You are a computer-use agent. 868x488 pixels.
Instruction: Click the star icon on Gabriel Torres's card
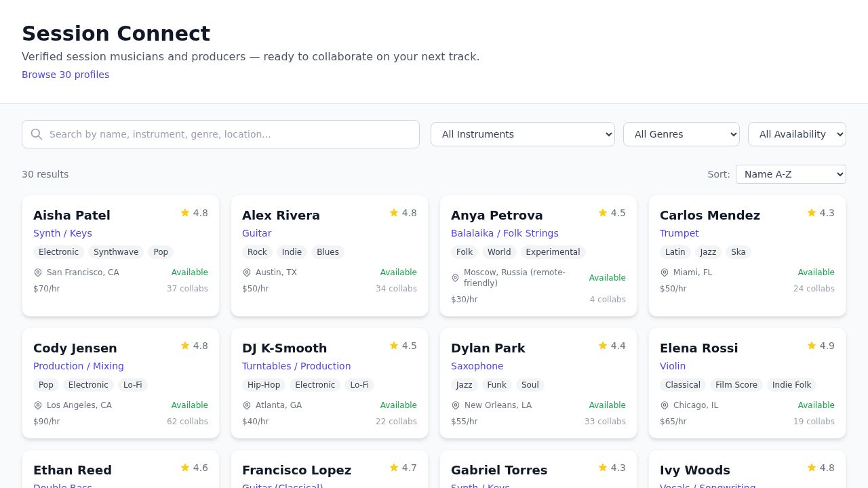coord(603,468)
